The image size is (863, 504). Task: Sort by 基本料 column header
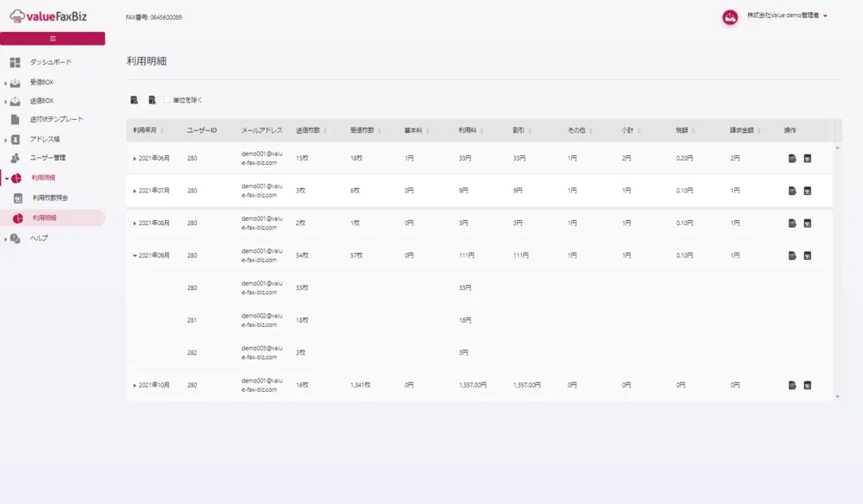(417, 130)
